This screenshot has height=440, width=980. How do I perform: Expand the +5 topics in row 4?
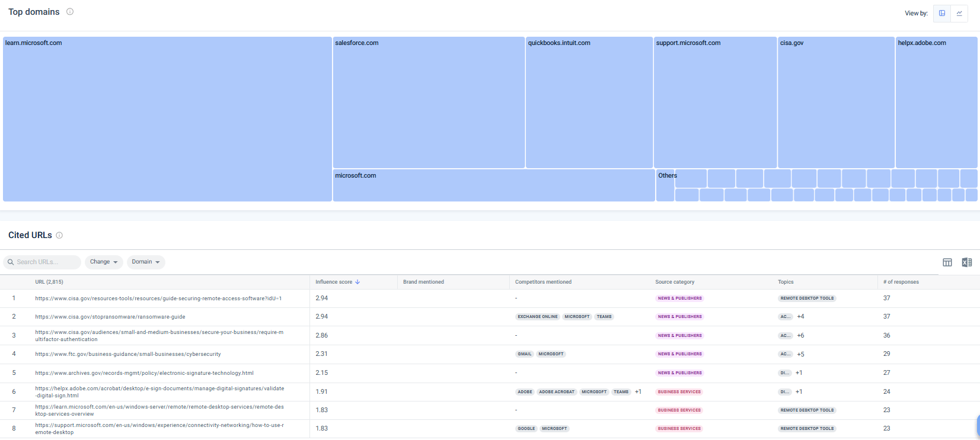[x=800, y=354]
